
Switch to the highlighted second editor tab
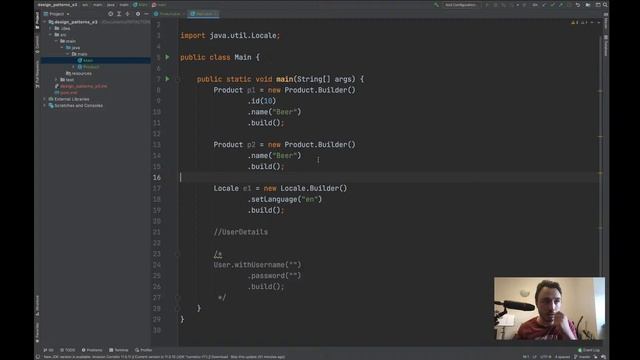coord(204,14)
